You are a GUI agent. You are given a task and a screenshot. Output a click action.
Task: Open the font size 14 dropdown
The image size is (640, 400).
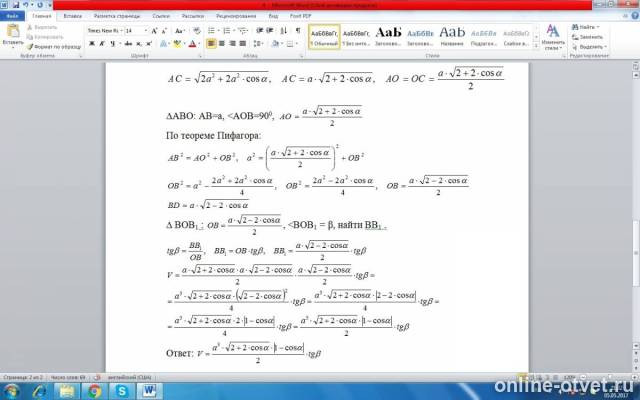click(x=136, y=31)
